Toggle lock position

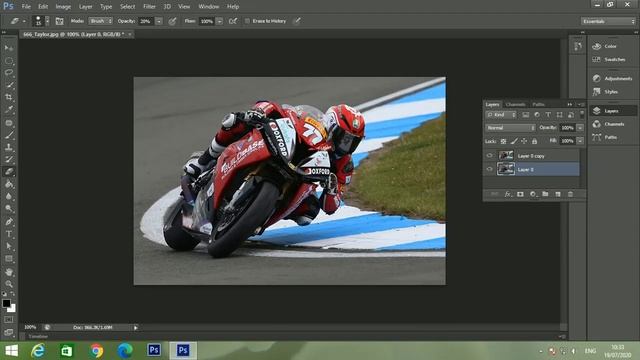tap(524, 141)
